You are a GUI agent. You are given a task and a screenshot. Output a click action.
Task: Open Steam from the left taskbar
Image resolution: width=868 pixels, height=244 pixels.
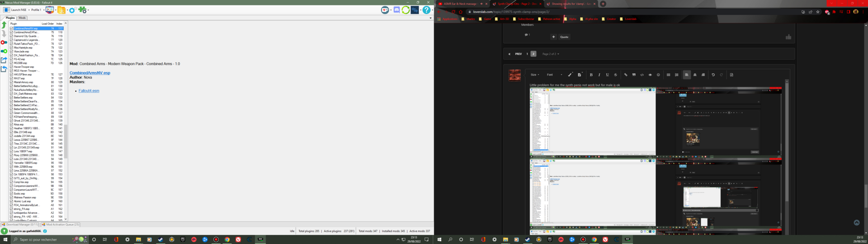coord(160,239)
